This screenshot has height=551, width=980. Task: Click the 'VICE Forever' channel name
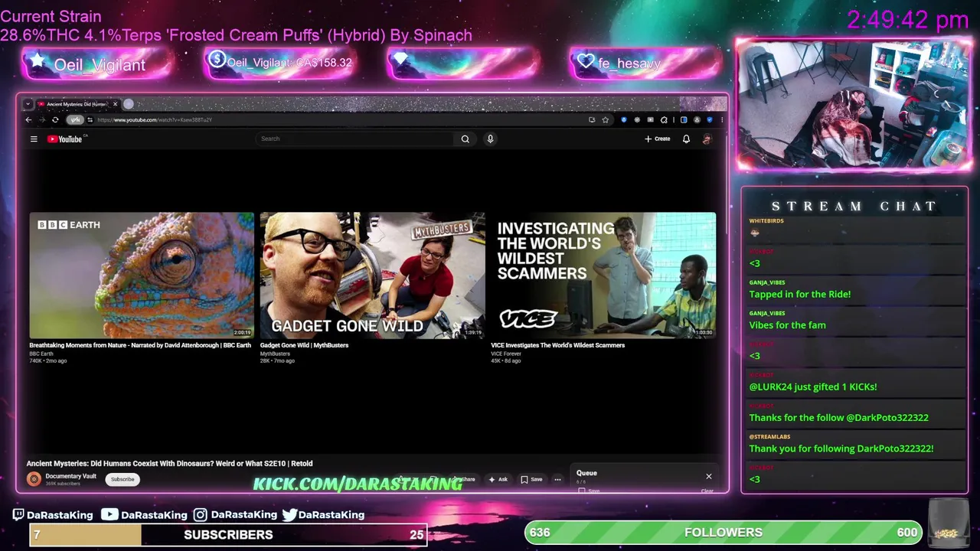coord(506,354)
